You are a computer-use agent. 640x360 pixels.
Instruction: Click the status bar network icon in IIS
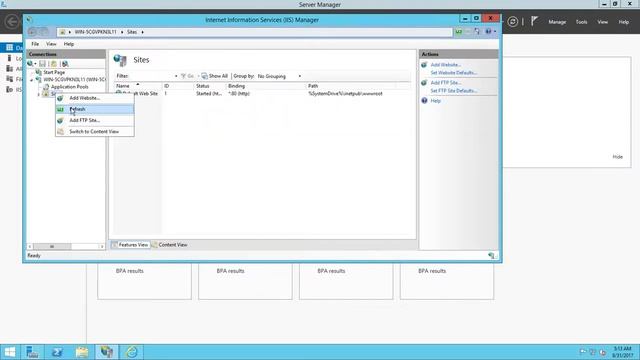(x=491, y=256)
